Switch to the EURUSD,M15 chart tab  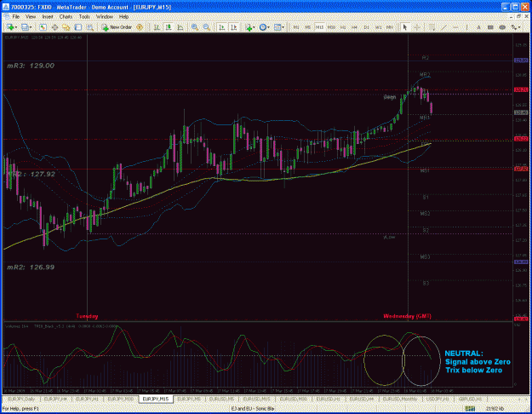click(257, 399)
